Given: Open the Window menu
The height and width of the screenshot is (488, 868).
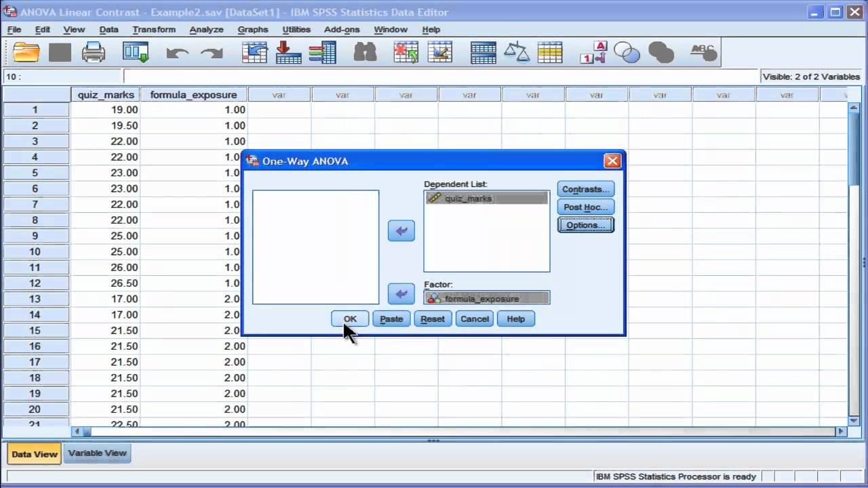Looking at the screenshot, I should 391,30.
